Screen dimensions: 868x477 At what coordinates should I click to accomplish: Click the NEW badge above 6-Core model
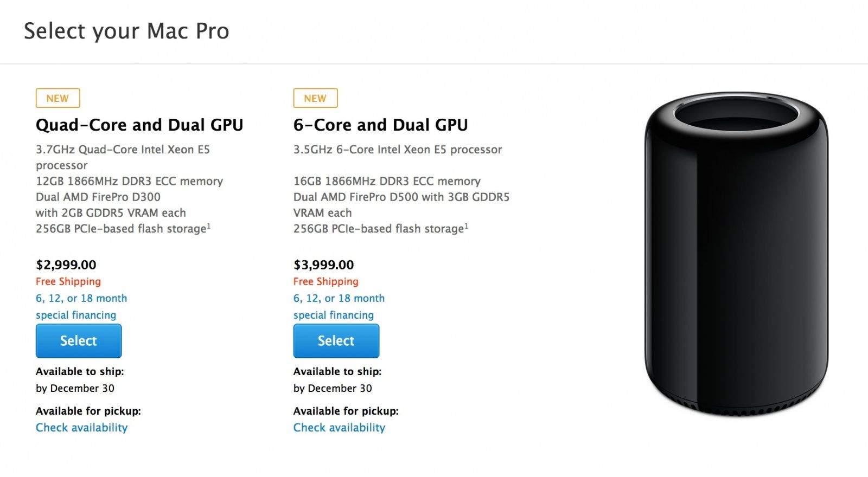coord(315,98)
